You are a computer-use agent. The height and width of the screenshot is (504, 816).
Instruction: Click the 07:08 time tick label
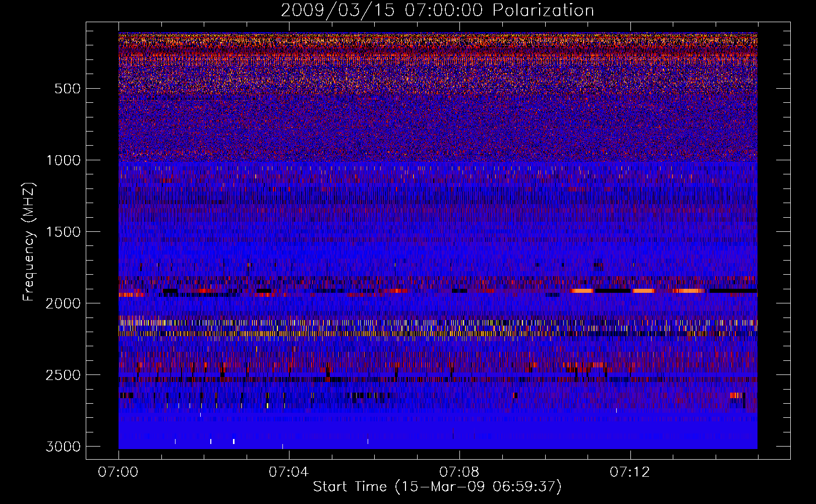coord(459,472)
